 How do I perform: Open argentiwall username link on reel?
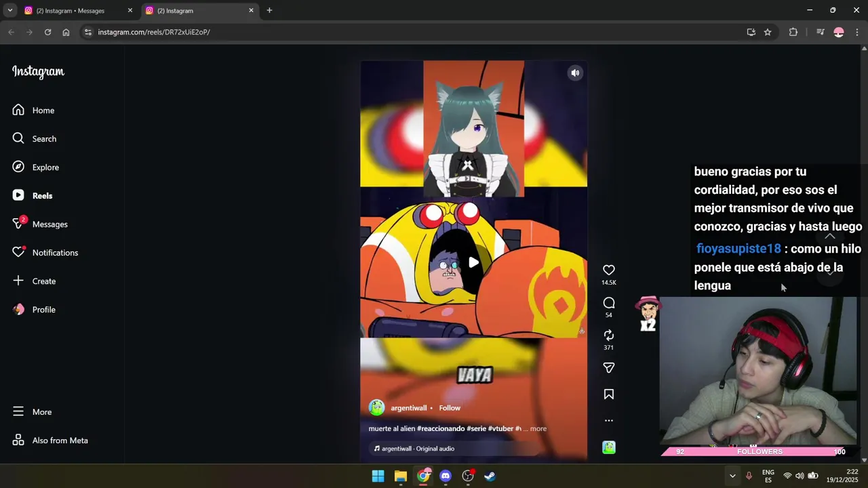[409, 408]
